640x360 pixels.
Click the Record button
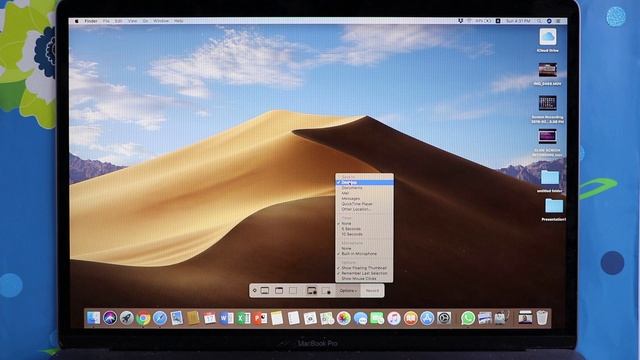pyautogui.click(x=372, y=291)
